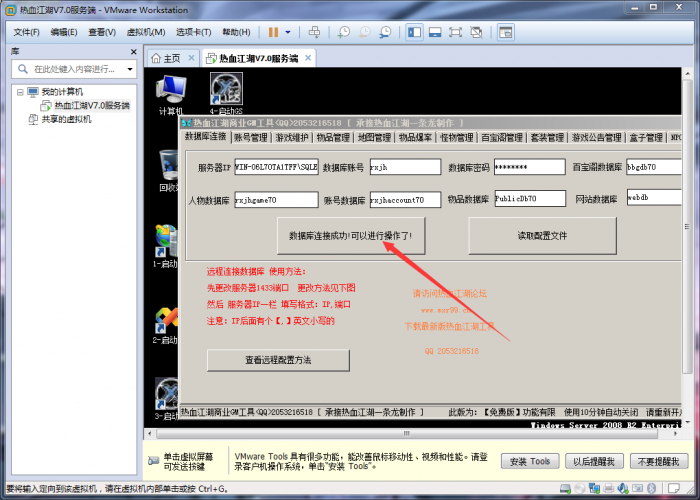Open the 帮助(H) menu
Viewport: 700px width, 500px height.
click(236, 32)
